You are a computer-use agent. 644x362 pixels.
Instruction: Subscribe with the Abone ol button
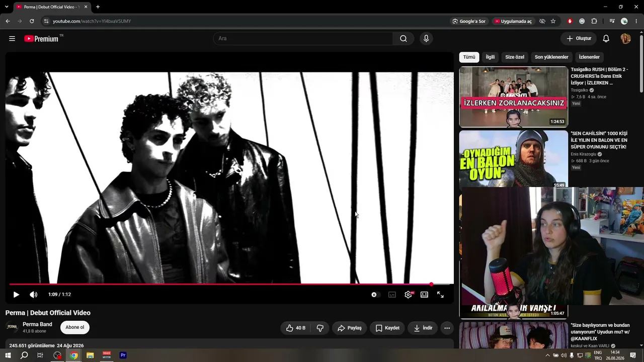click(75, 327)
